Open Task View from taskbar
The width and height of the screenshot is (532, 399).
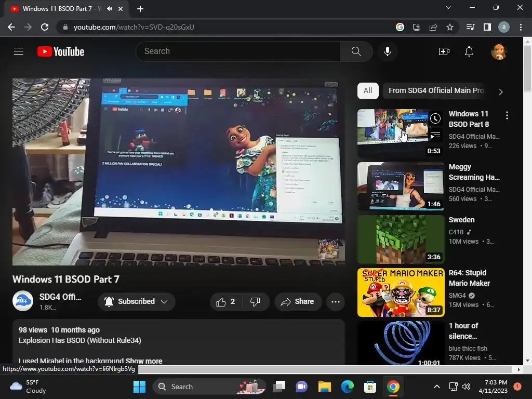pos(279,387)
